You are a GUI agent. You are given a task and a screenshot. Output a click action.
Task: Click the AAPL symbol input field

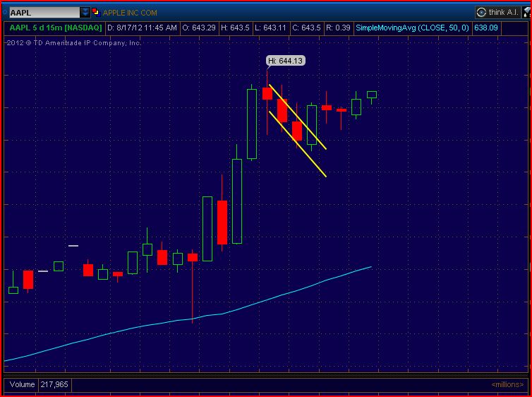click(x=44, y=13)
